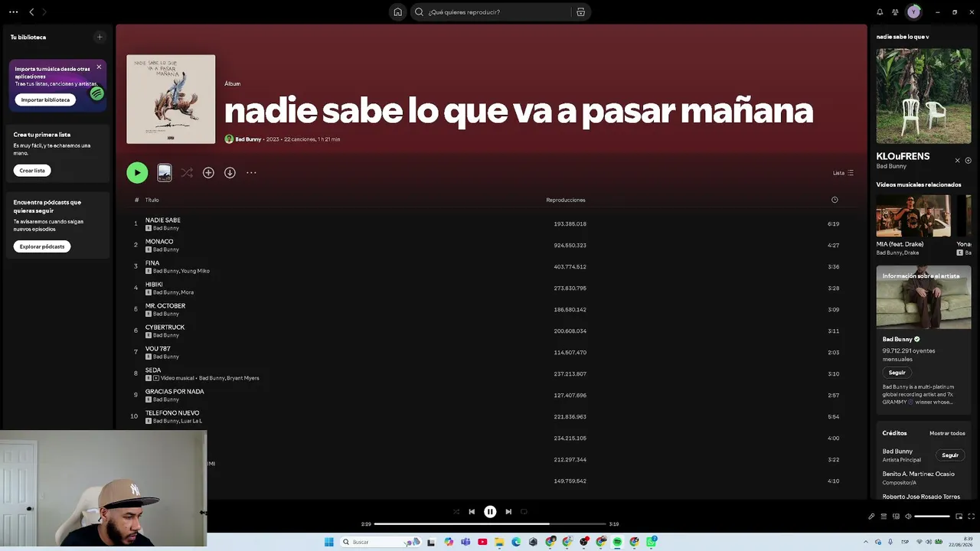Navigate back with the left arrow
980x551 pixels.
[31, 12]
